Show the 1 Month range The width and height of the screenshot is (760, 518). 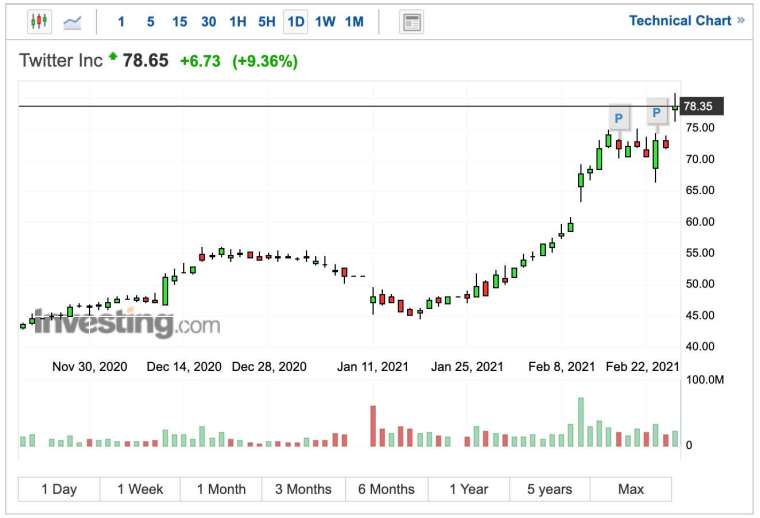pyautogui.click(x=221, y=489)
